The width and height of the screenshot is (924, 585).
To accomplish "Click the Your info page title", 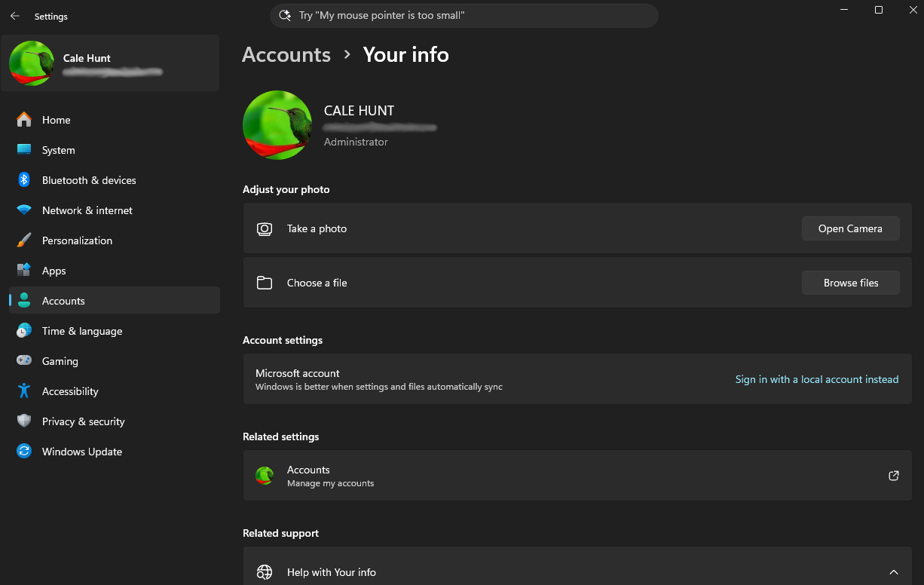I will pyautogui.click(x=405, y=54).
